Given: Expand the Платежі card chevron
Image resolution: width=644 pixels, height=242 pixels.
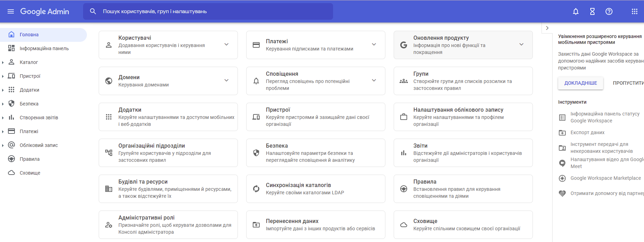Looking at the screenshot, I should click(374, 45).
